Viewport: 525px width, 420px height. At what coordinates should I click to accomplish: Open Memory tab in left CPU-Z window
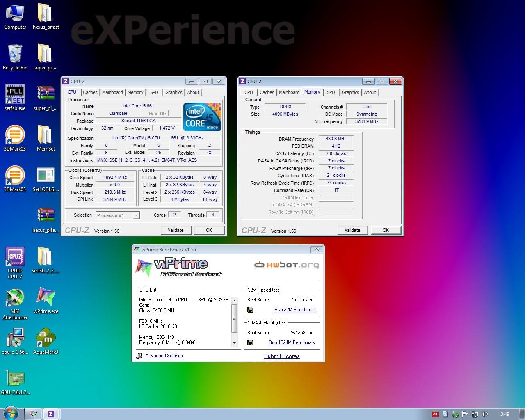point(135,92)
